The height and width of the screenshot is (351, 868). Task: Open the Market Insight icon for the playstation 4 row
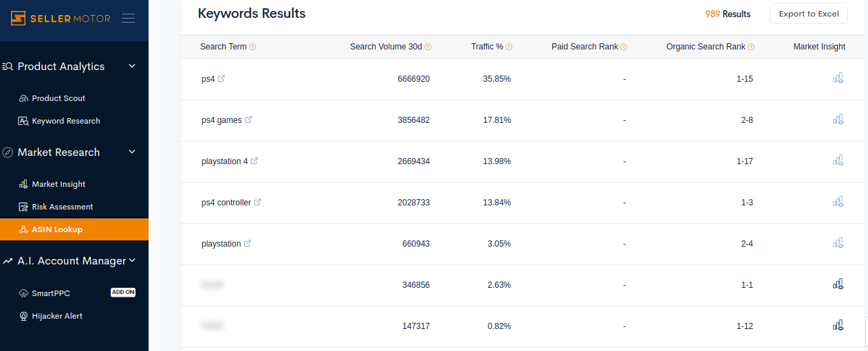point(838,161)
